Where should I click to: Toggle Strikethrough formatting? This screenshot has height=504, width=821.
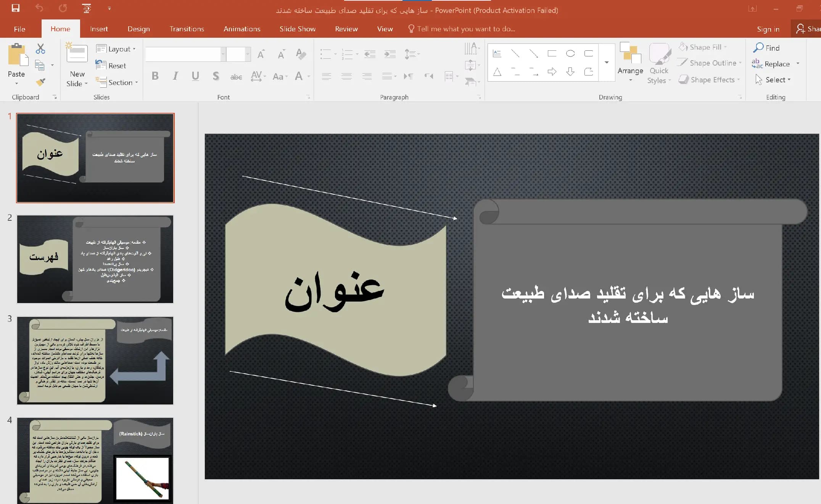pyautogui.click(x=236, y=77)
